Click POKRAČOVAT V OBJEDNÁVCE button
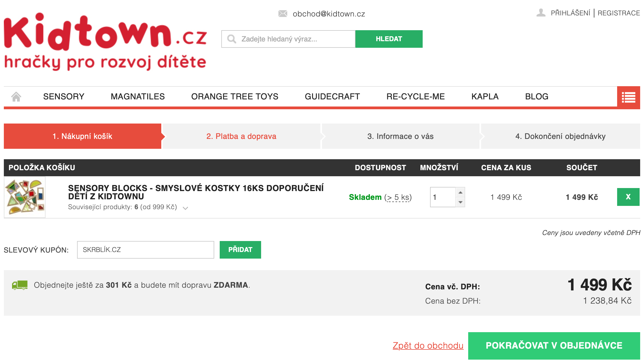Image resolution: width=644 pixels, height=364 pixels. (x=554, y=346)
